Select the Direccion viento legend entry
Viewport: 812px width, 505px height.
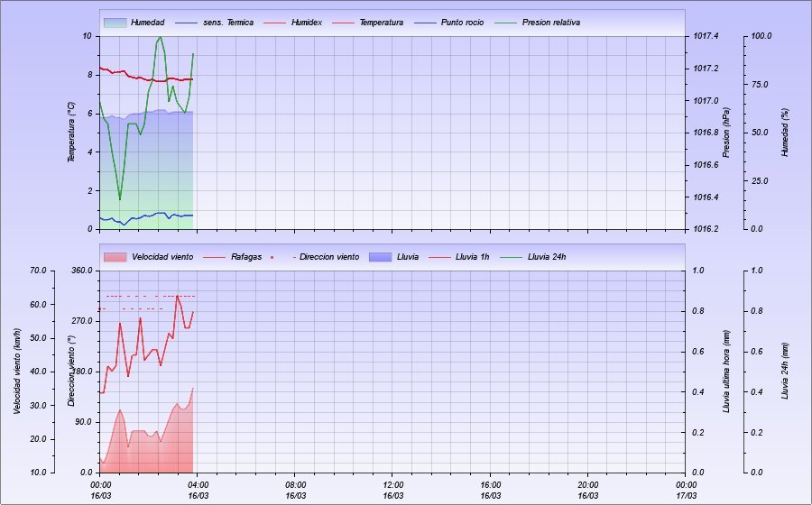coord(328,257)
